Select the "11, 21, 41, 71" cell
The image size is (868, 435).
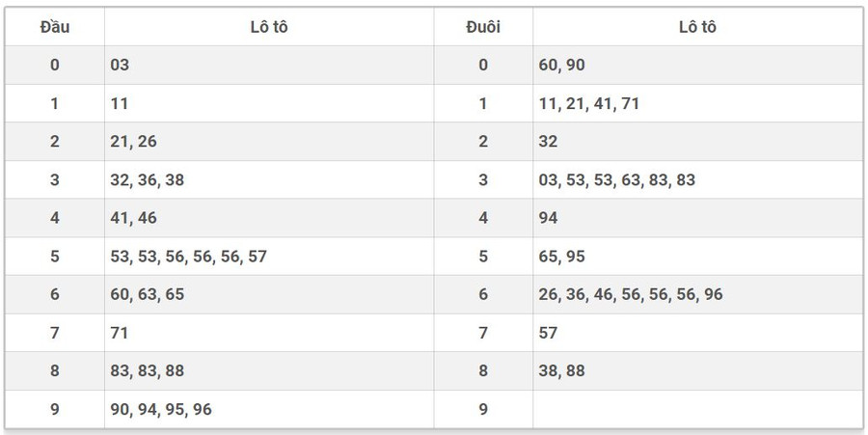[x=589, y=103]
